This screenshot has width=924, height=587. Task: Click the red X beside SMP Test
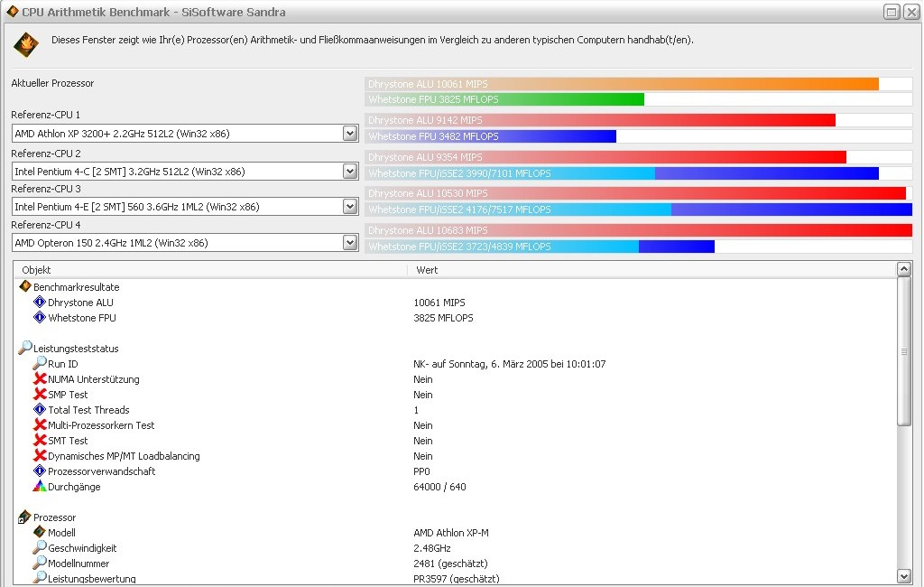(40, 394)
